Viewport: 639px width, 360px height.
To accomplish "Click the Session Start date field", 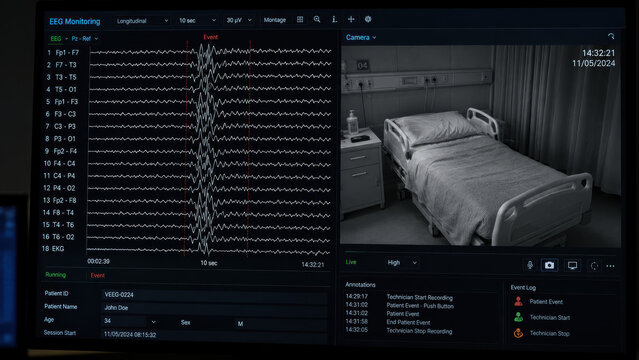I will click(x=214, y=335).
